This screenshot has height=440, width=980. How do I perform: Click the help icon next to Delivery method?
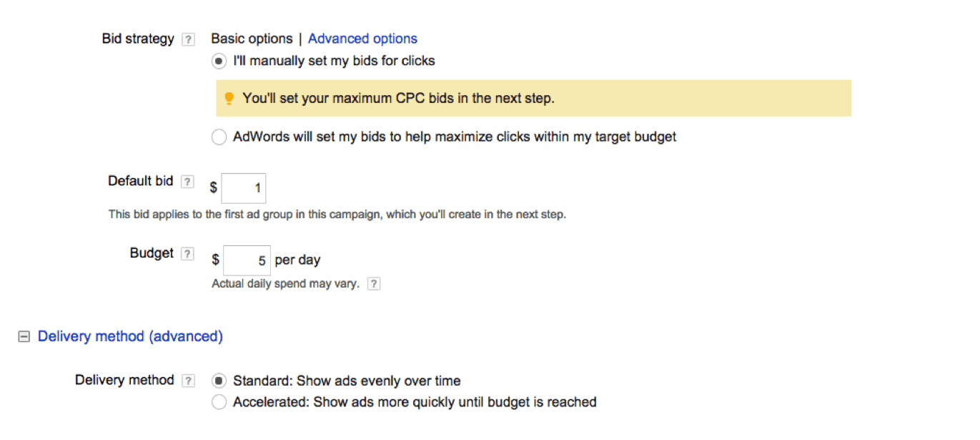(188, 381)
